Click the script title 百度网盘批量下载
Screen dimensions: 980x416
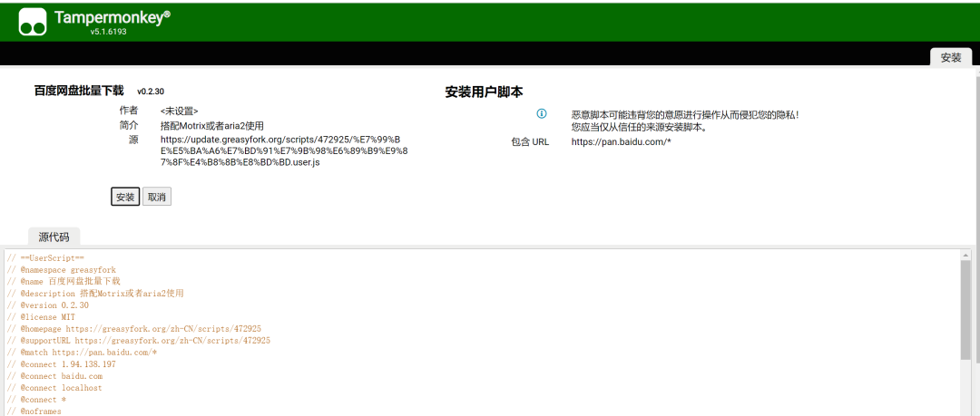point(79,92)
